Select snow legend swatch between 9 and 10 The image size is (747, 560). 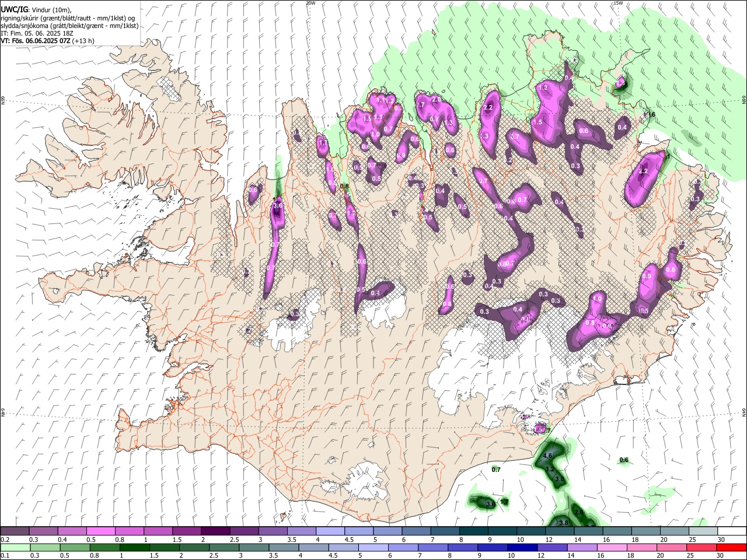point(502,531)
